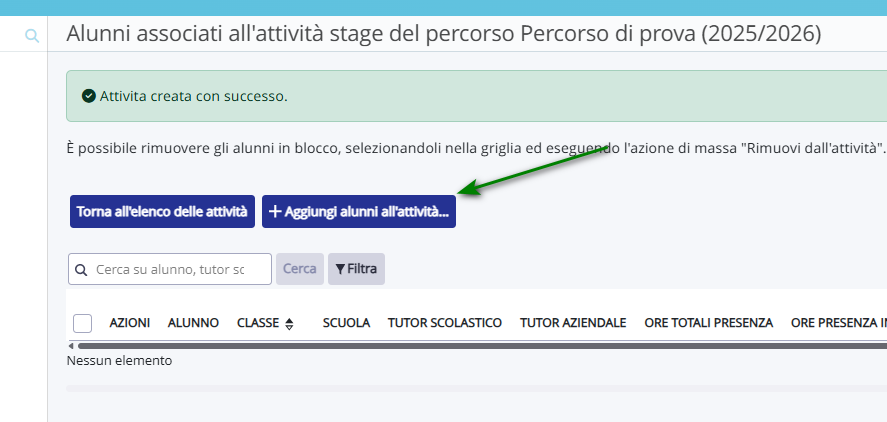Click the green success checkmark icon
Viewport: 887px width, 422px height.
(89, 97)
